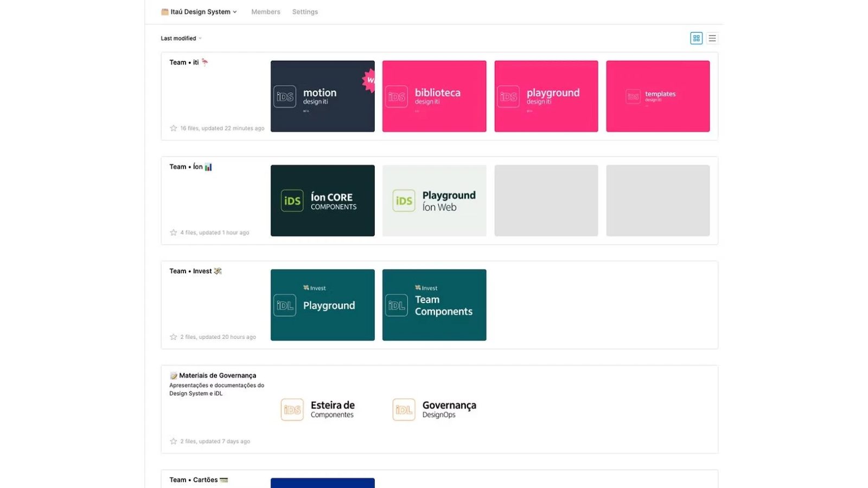
Task: Open the playground design iti file
Action: coord(546,96)
